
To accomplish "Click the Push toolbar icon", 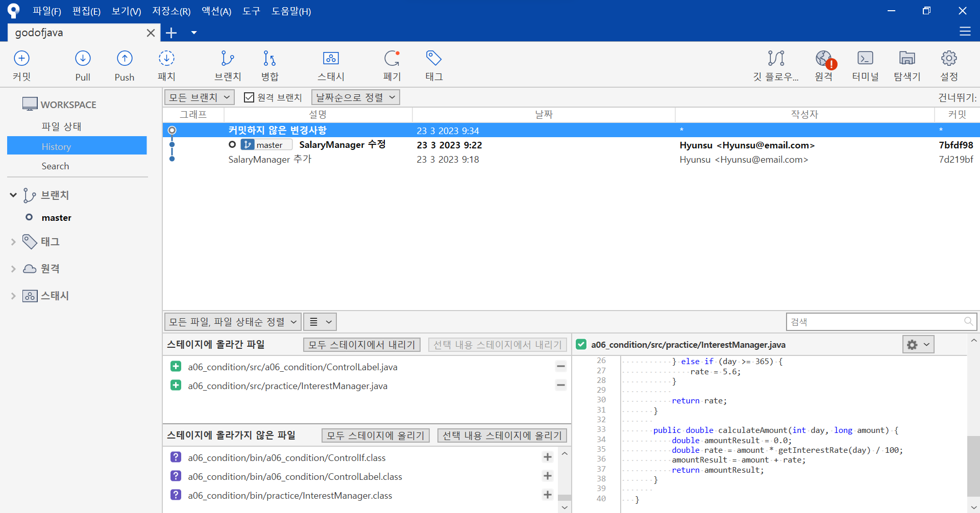I will 125,65.
